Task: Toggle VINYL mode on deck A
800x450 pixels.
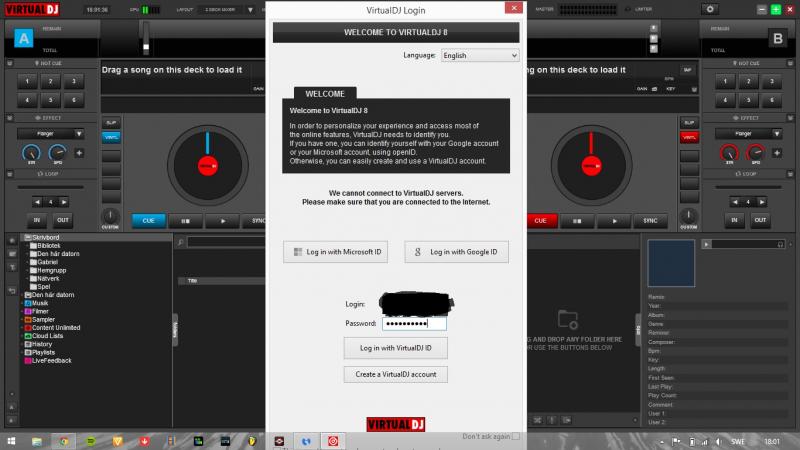Action: 111,136
